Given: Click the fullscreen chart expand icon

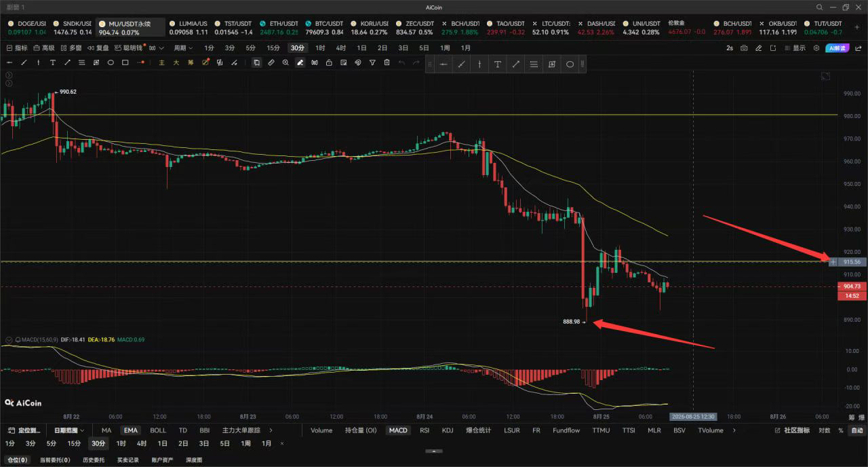Looking at the screenshot, I should coord(825,76).
